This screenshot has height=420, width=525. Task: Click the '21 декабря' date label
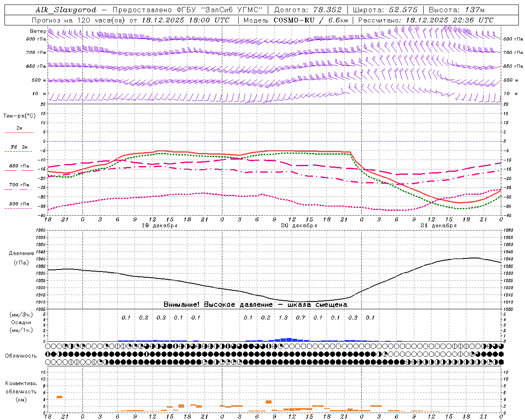(438, 226)
